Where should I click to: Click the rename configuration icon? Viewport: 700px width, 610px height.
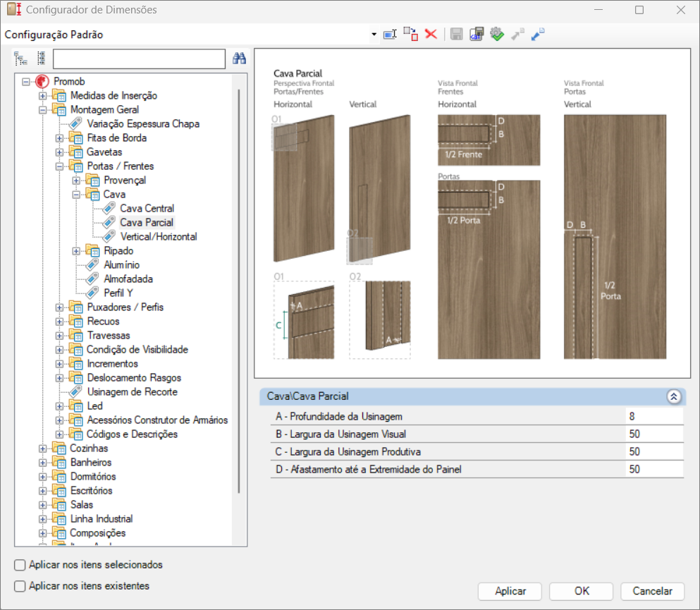[x=390, y=35]
